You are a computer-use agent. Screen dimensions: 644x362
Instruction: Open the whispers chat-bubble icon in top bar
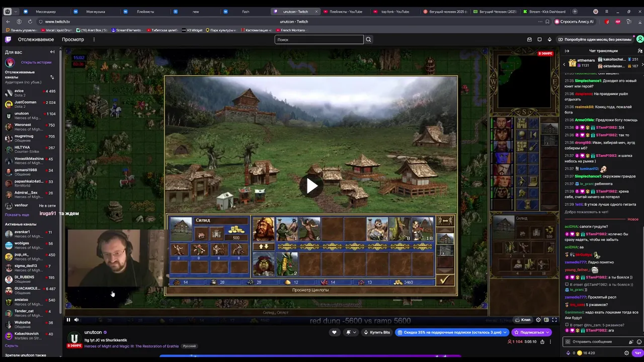point(539,39)
